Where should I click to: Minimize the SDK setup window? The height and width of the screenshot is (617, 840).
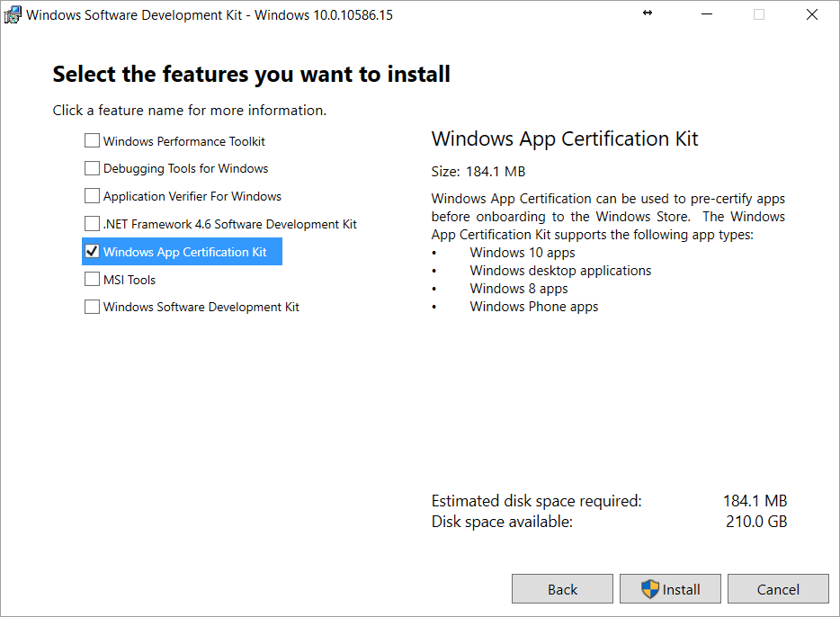pyautogui.click(x=707, y=14)
